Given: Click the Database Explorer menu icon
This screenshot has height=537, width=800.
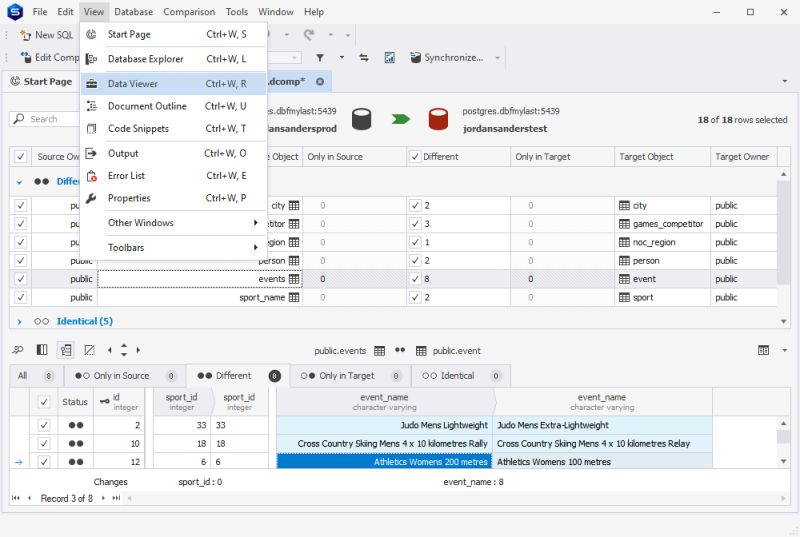Looking at the screenshot, I should coord(91,59).
